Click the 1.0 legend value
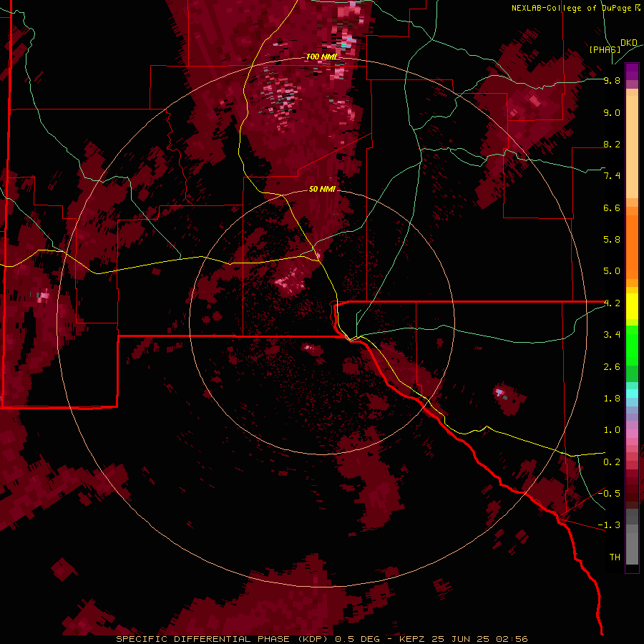644x644 pixels. [612, 430]
